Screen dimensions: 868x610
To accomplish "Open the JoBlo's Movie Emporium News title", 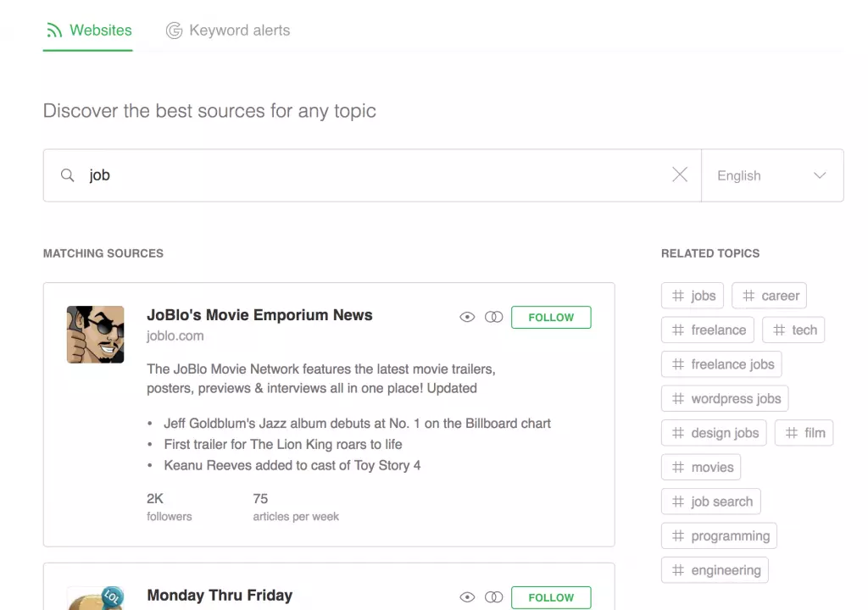I will click(x=259, y=315).
